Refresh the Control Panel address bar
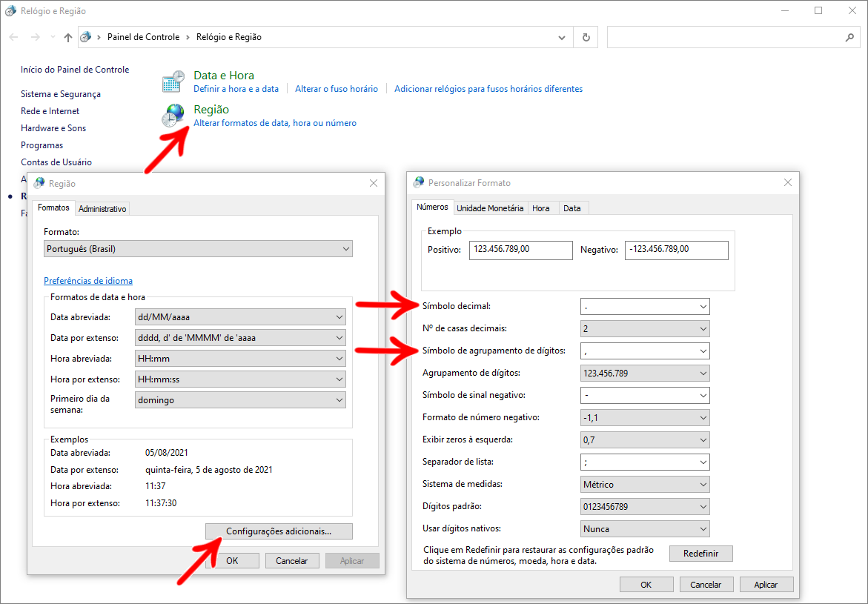The image size is (868, 604). coord(586,38)
